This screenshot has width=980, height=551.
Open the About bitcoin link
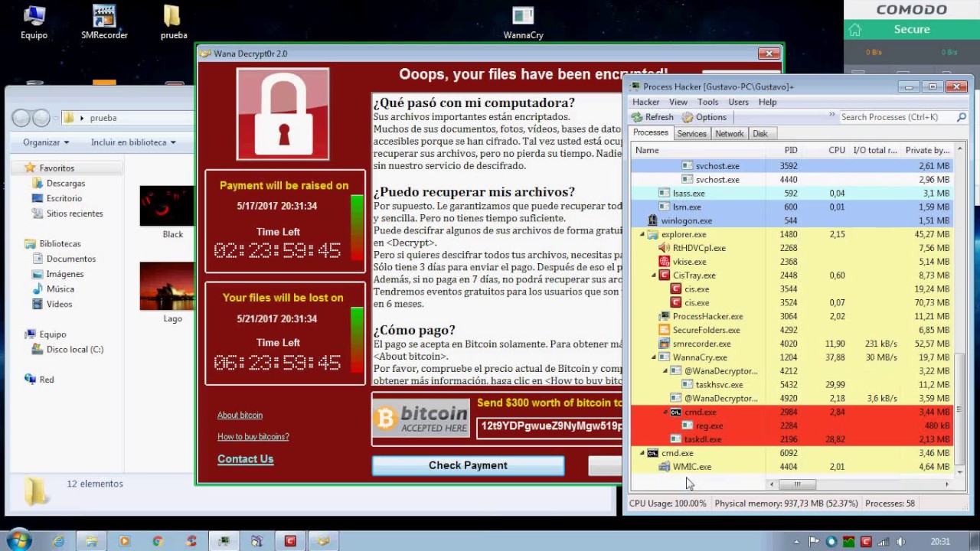click(240, 415)
